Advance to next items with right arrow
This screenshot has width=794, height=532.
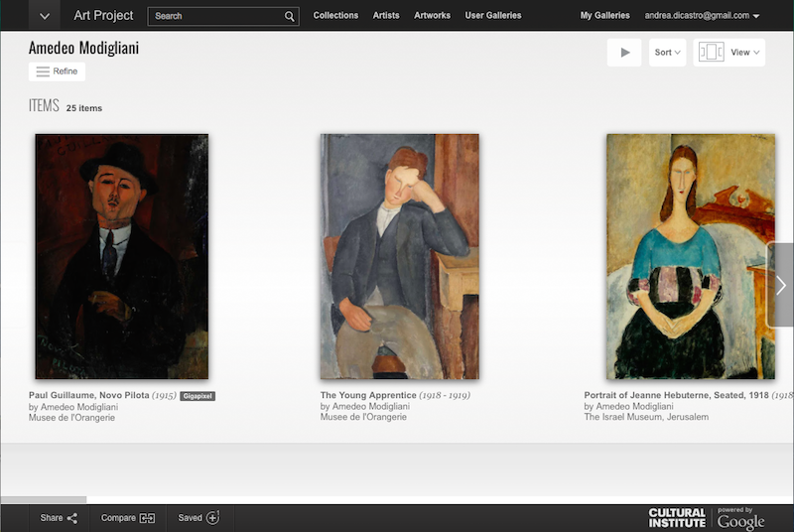(x=781, y=285)
